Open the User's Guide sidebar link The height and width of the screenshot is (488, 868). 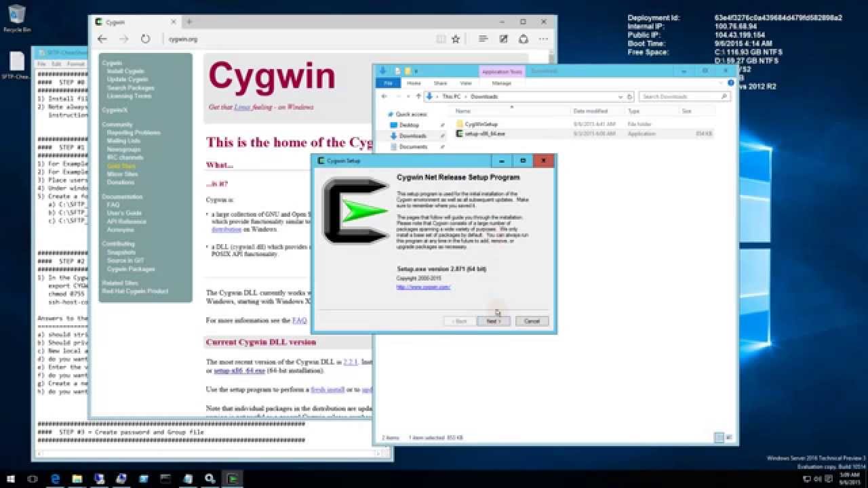124,213
